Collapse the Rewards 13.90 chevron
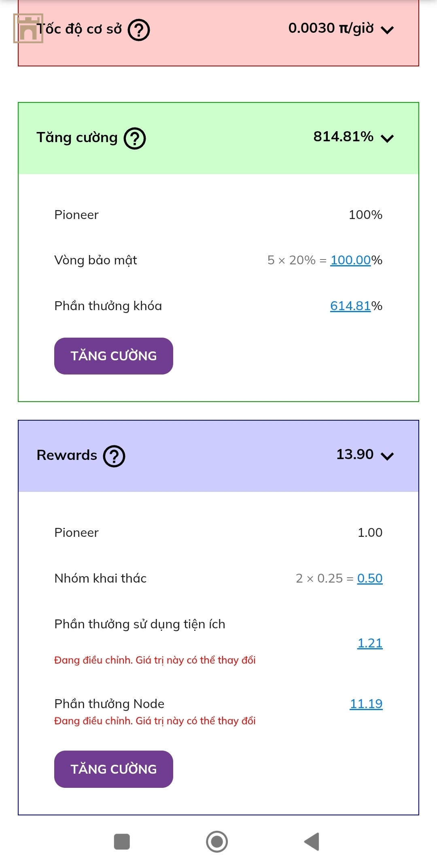Image resolution: width=437 pixels, height=868 pixels. 387,456
